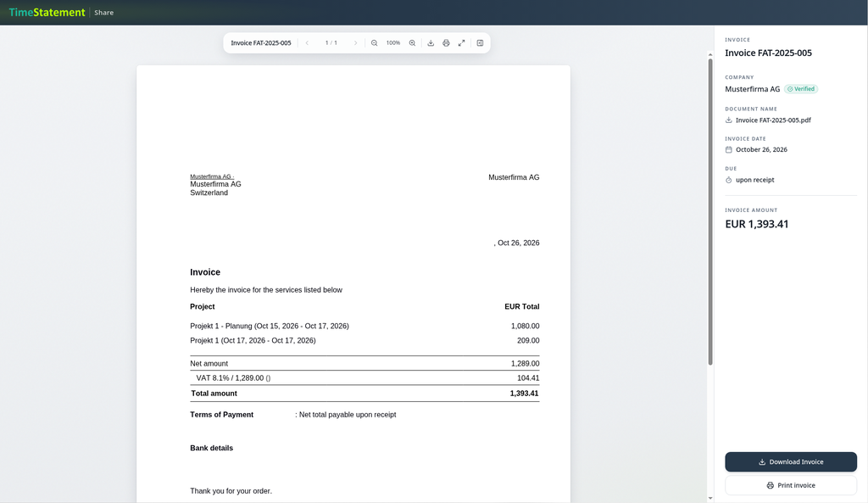Click scrollbar down arrow at bottom

[710, 498]
